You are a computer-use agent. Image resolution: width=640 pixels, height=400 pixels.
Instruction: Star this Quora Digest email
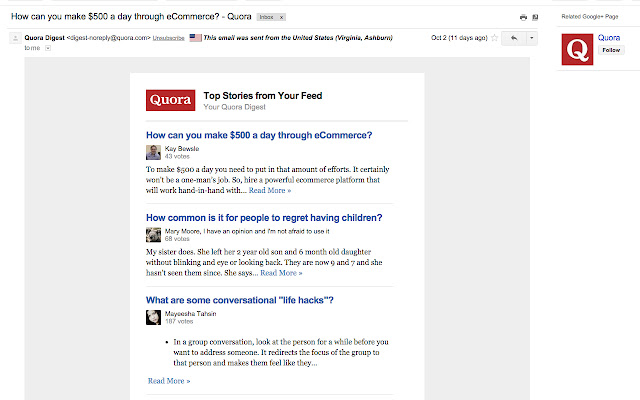pyautogui.click(x=494, y=38)
